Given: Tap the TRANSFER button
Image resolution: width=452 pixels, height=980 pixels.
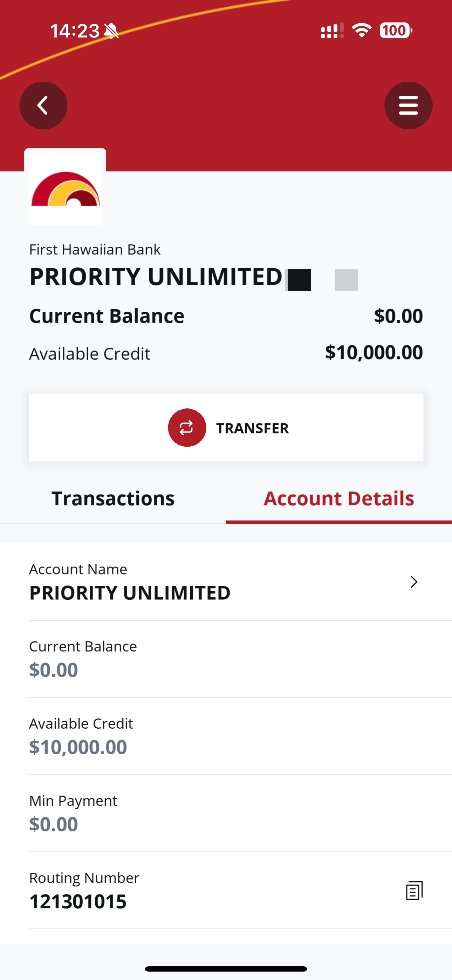Looking at the screenshot, I should [226, 428].
